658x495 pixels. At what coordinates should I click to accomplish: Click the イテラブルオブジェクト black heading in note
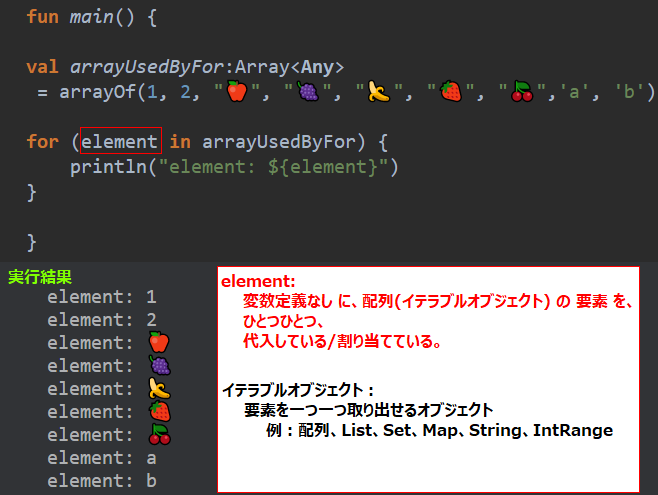coord(292,390)
